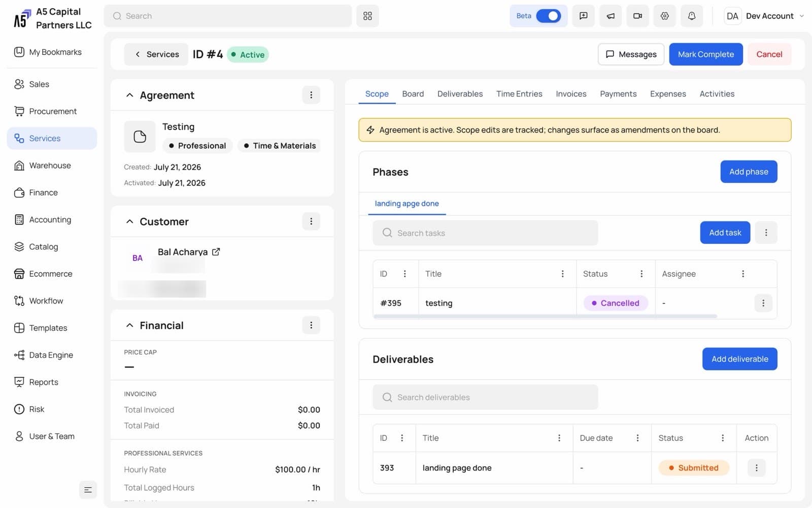The width and height of the screenshot is (812, 508).
Task: Click the tasks table horizontal scrollbar
Action: (x=545, y=316)
